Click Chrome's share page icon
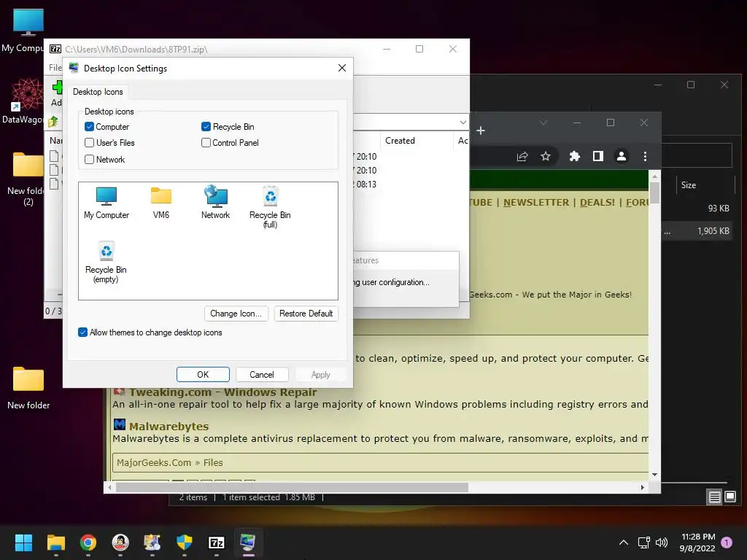 point(522,156)
